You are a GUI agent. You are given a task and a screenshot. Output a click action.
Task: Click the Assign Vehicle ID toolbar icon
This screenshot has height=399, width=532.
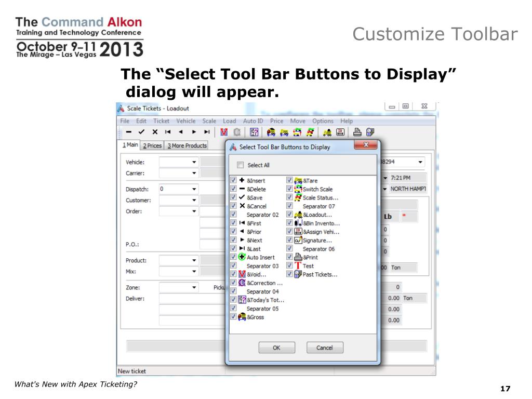340,132
